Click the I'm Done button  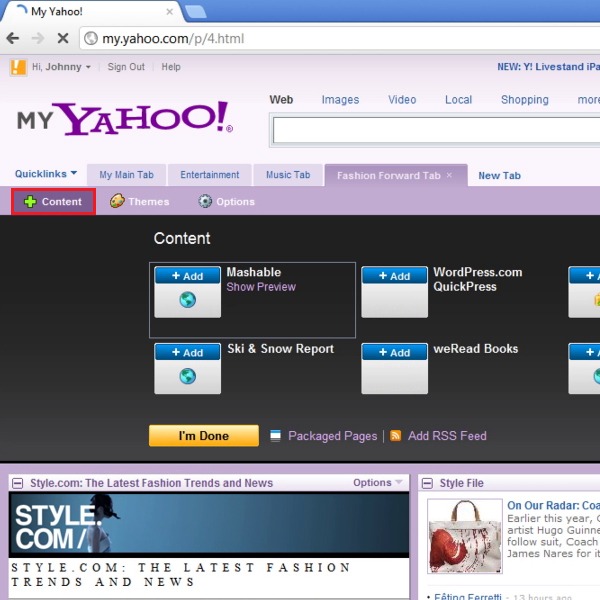click(x=204, y=436)
